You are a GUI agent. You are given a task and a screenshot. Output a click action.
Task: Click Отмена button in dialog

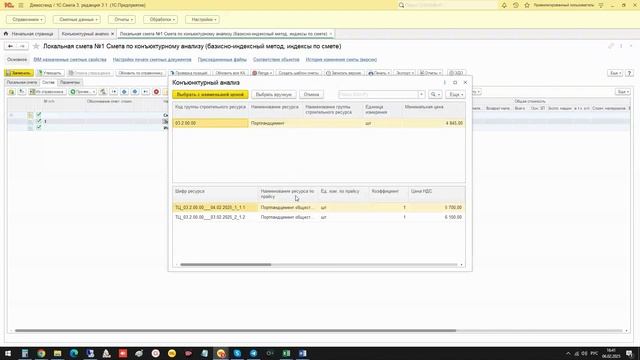click(311, 94)
